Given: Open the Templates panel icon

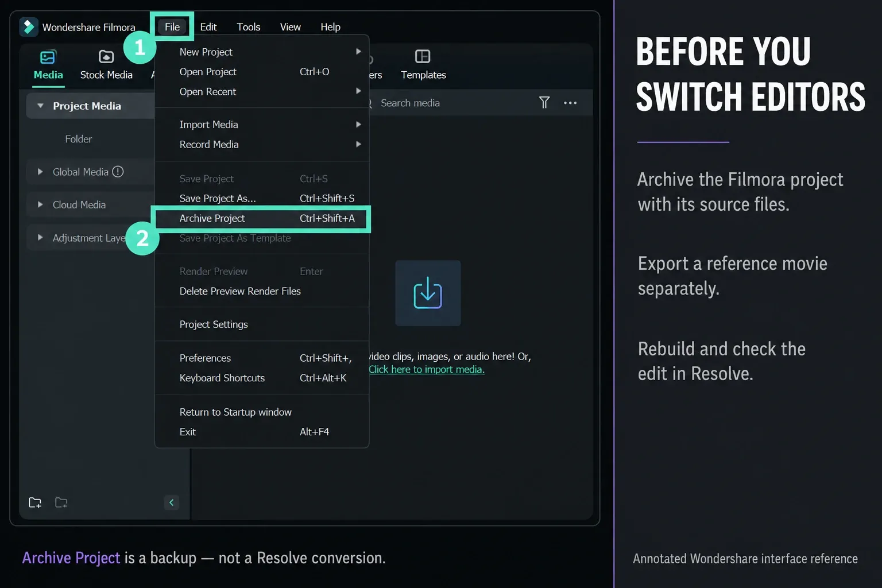Looking at the screenshot, I should 423,56.
